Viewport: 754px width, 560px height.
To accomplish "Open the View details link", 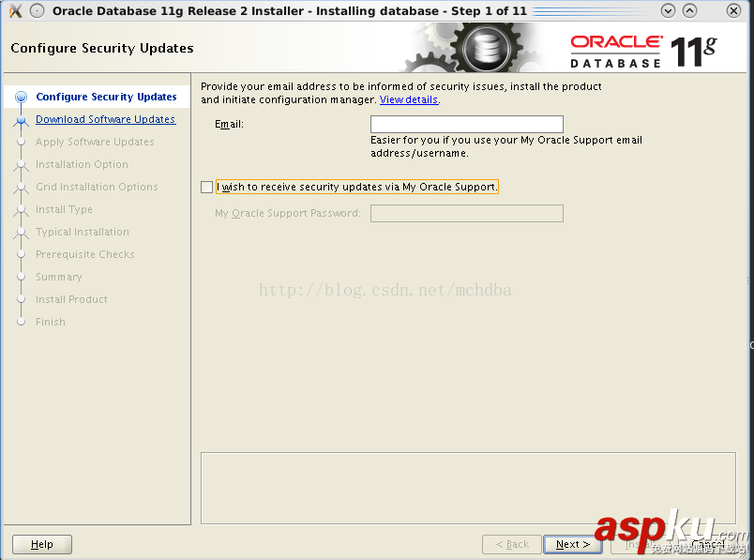I will 409,99.
